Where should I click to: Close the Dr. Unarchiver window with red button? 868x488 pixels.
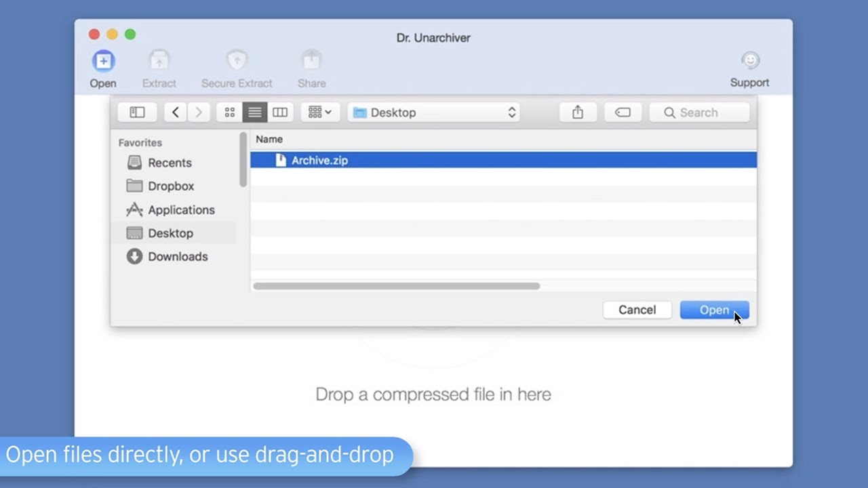click(x=94, y=35)
